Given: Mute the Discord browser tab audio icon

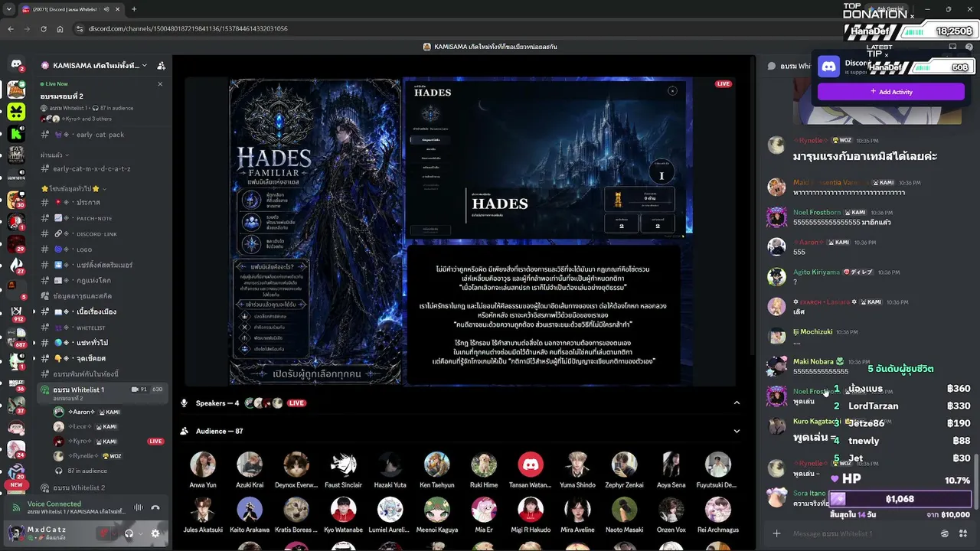Looking at the screenshot, I should click(106, 9).
